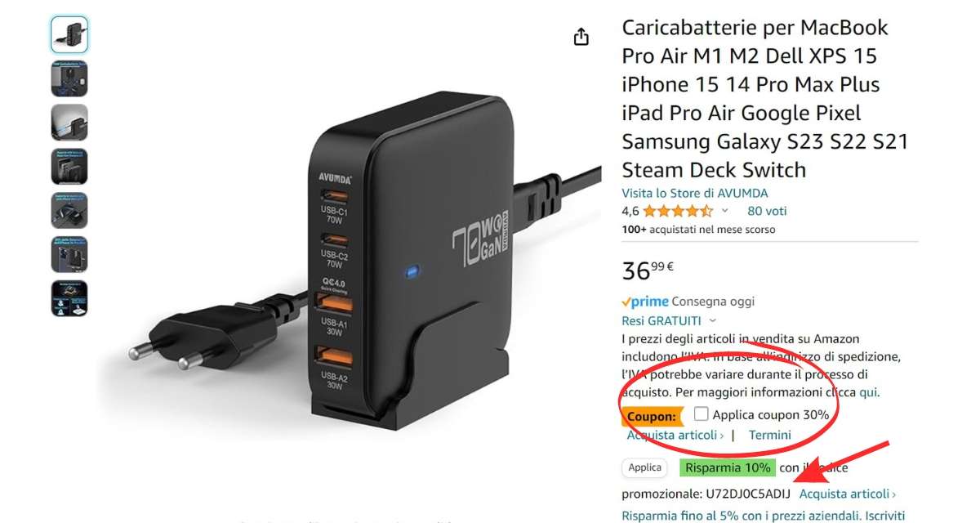The height and width of the screenshot is (523, 980).
Task: Click Acquista articoli link under coupon
Action: coord(675,436)
